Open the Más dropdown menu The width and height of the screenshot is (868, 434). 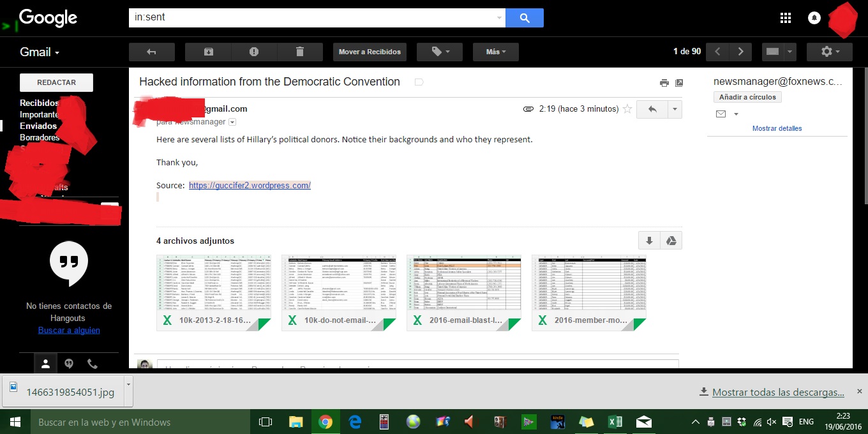coord(496,52)
